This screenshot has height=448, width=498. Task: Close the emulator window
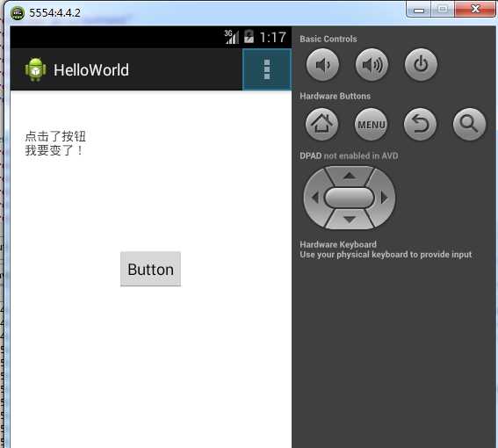[475, 10]
